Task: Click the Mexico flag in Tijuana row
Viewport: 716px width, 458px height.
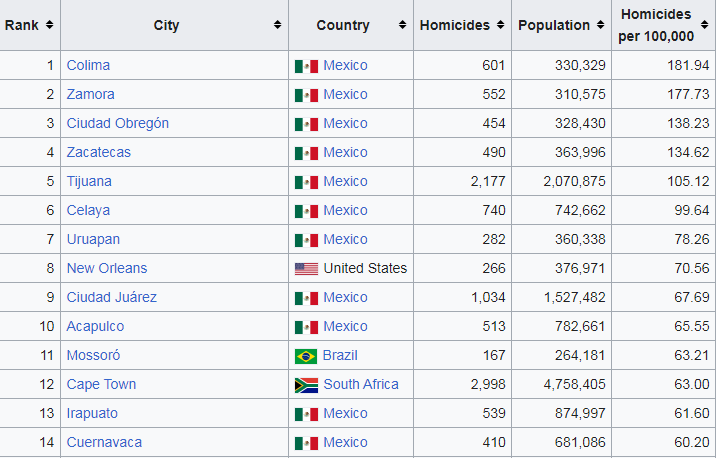Action: point(306,182)
